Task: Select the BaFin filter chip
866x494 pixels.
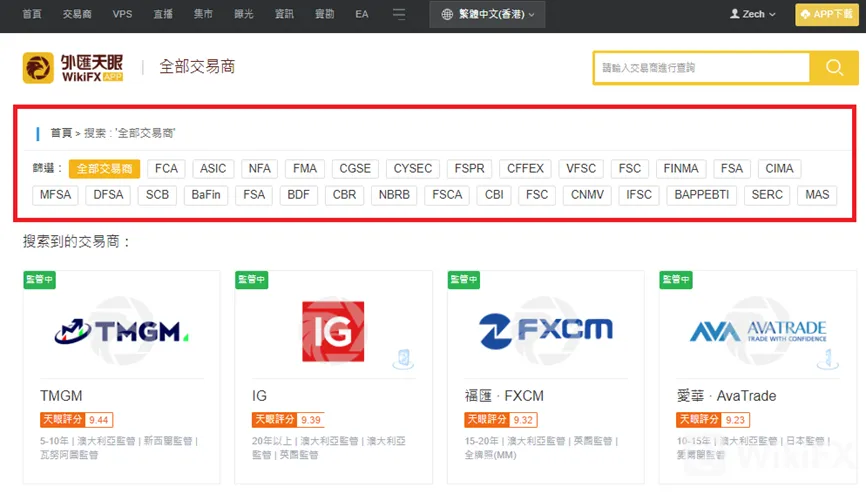Action: [206, 195]
